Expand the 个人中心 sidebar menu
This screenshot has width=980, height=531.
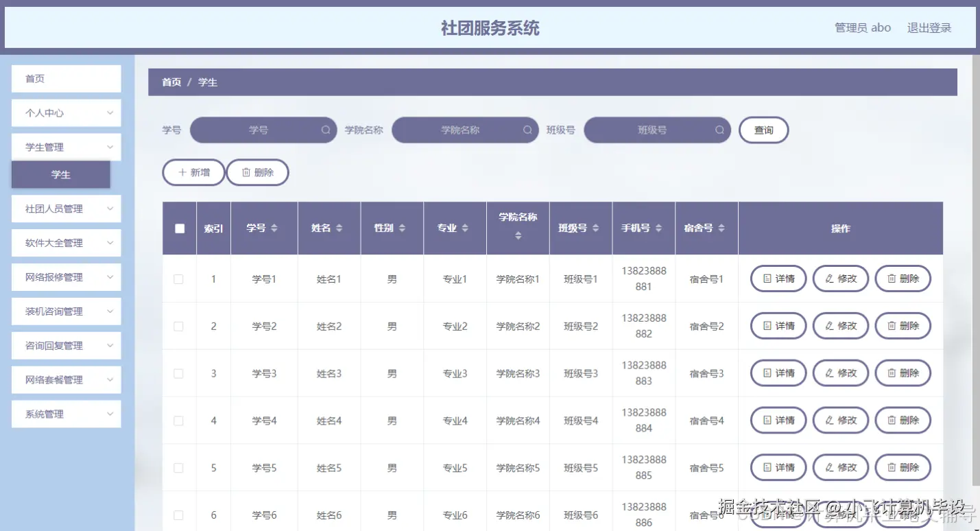tap(67, 113)
